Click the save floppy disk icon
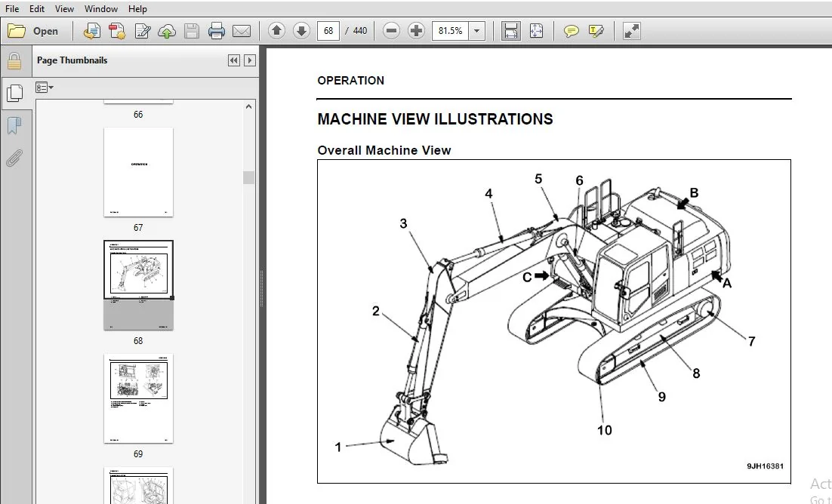 pos(192,31)
